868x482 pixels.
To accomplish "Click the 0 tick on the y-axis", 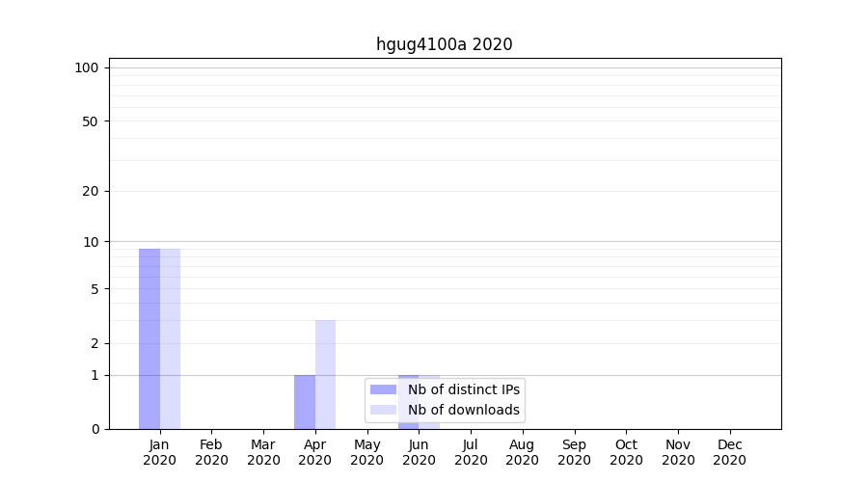I will pos(95,429).
